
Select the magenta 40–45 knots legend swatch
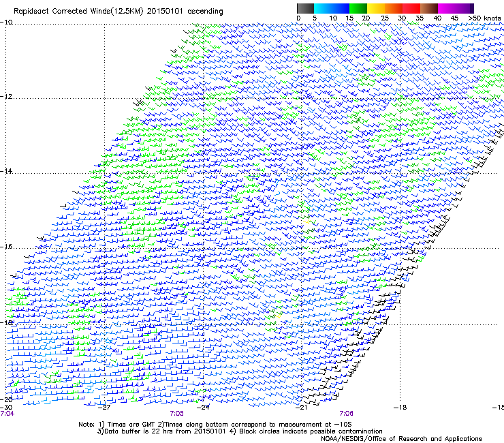447,8
